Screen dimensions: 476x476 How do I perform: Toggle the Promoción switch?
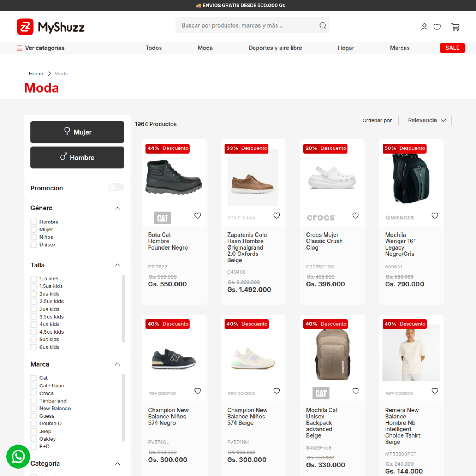click(x=116, y=187)
